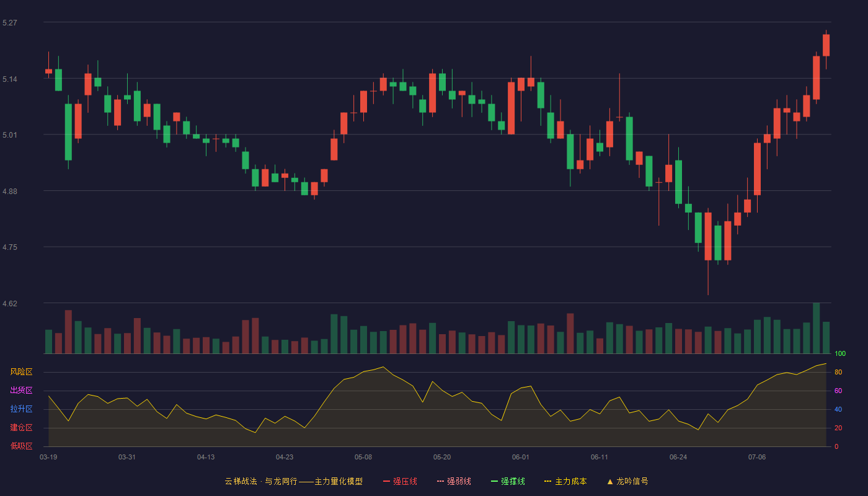
Task: Toggle the 强压线 legend item
Action: click(x=400, y=481)
